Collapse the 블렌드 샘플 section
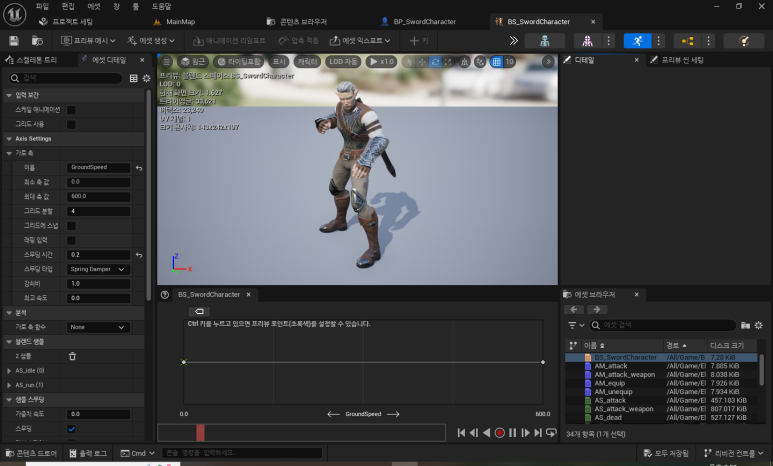The width and height of the screenshot is (773, 466). [x=9, y=342]
